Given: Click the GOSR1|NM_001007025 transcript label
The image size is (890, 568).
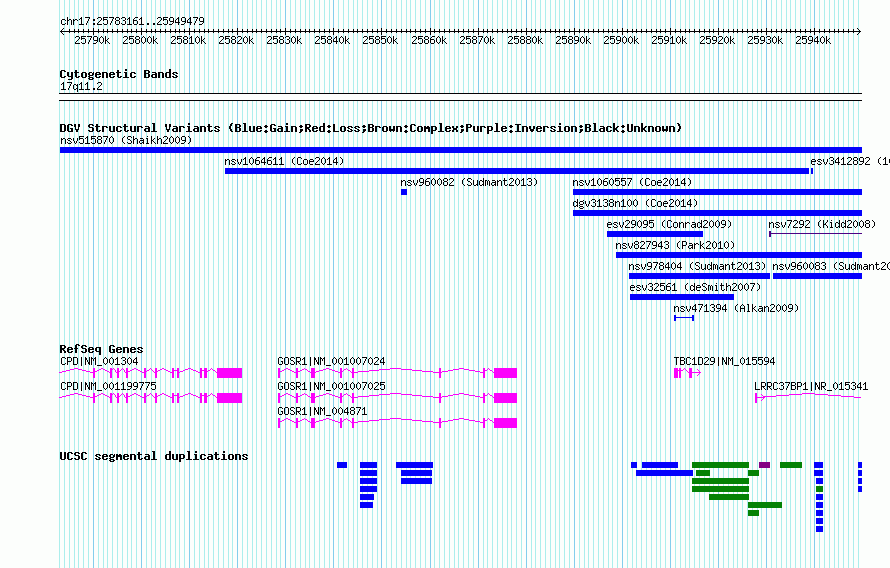Looking at the screenshot, I should pos(331,386).
